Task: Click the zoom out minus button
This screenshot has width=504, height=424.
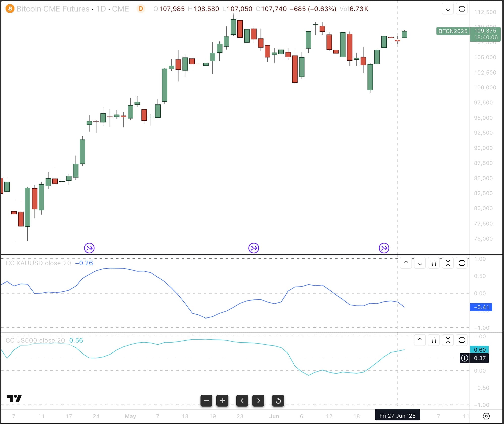Action: (206, 400)
